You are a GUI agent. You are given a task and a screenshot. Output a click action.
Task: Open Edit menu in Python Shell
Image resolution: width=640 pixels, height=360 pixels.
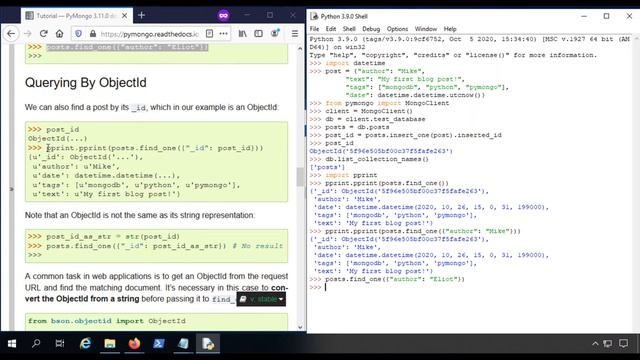tap(331, 29)
